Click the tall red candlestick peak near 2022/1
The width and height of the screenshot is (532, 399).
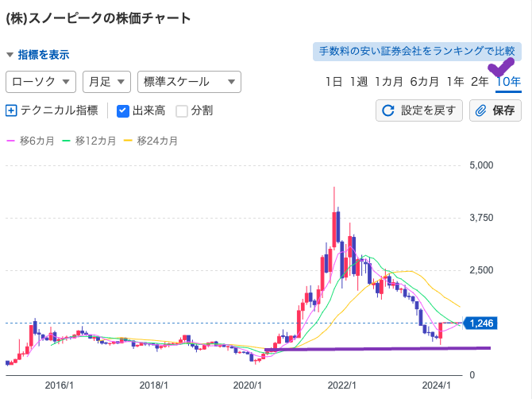coord(334,217)
